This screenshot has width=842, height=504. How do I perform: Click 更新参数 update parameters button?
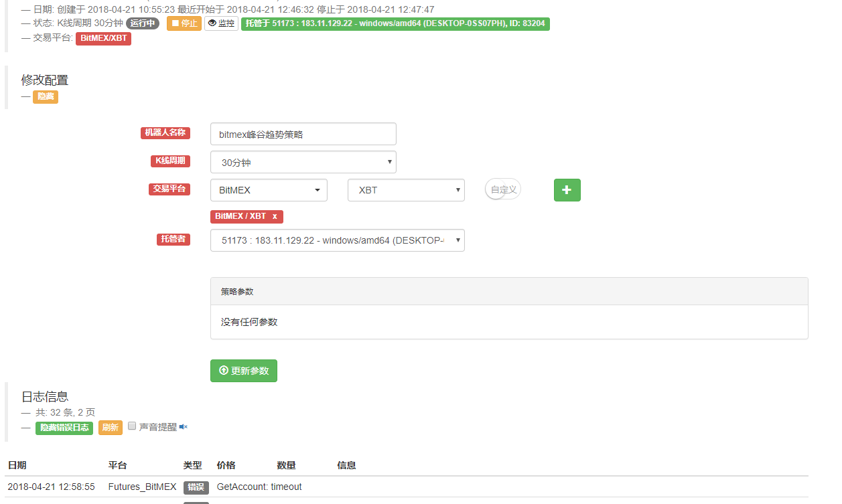pos(244,371)
